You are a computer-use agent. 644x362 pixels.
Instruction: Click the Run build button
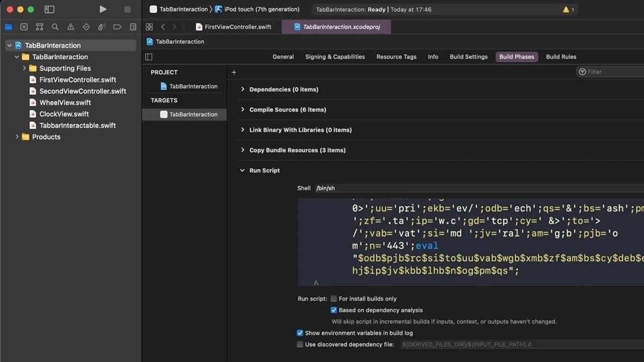coord(103,9)
